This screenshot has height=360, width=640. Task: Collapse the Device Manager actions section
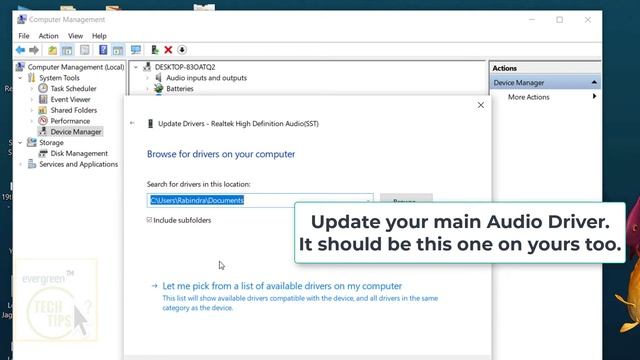coord(594,82)
